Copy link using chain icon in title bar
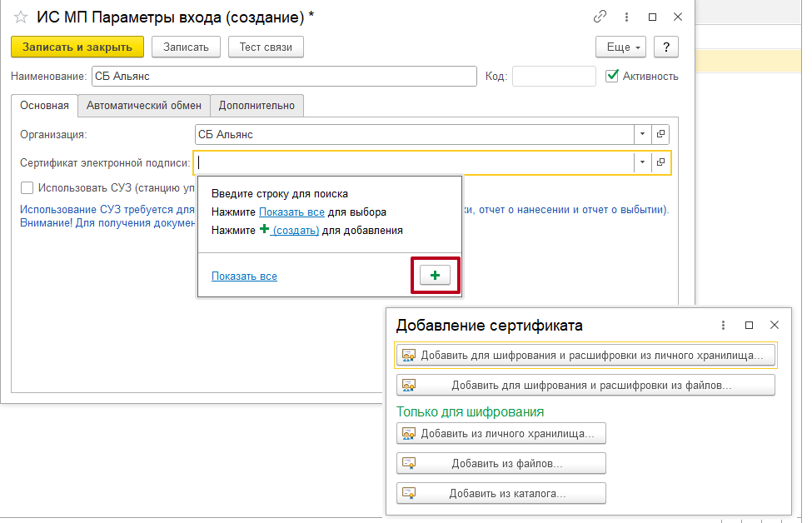 pos(600,17)
